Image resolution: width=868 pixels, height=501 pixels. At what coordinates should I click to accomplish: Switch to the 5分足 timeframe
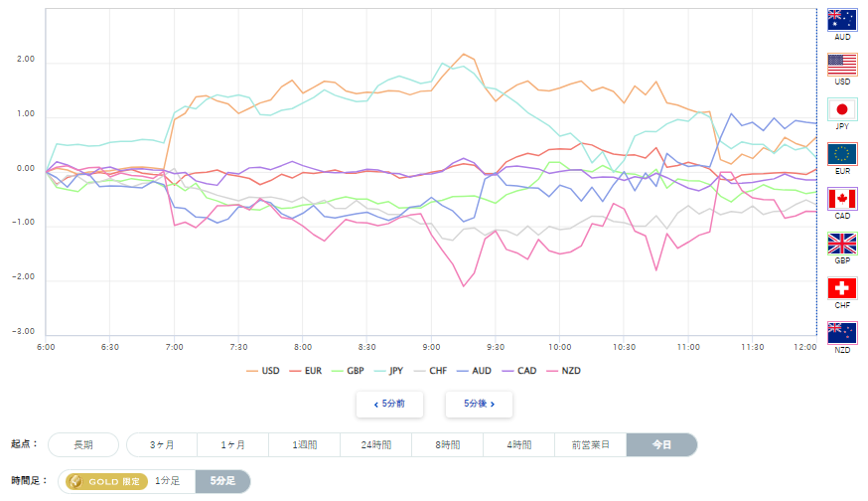click(x=222, y=481)
